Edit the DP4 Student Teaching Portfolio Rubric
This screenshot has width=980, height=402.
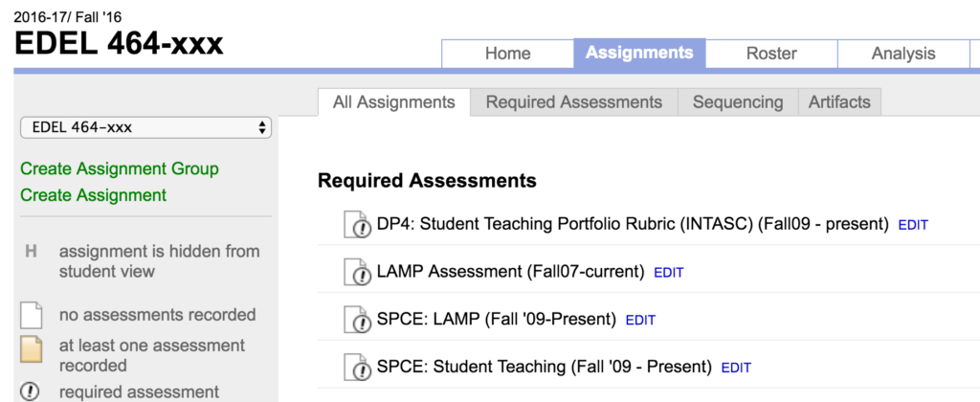pos(913,226)
